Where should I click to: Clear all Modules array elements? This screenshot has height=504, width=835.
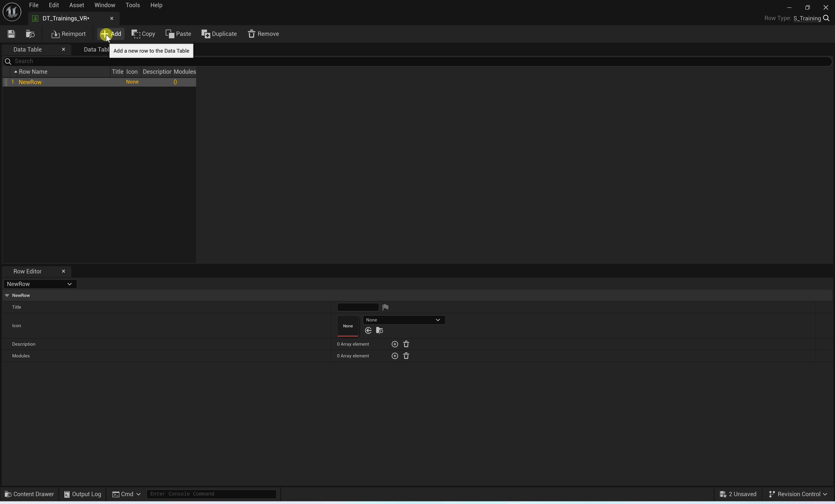[406, 356]
